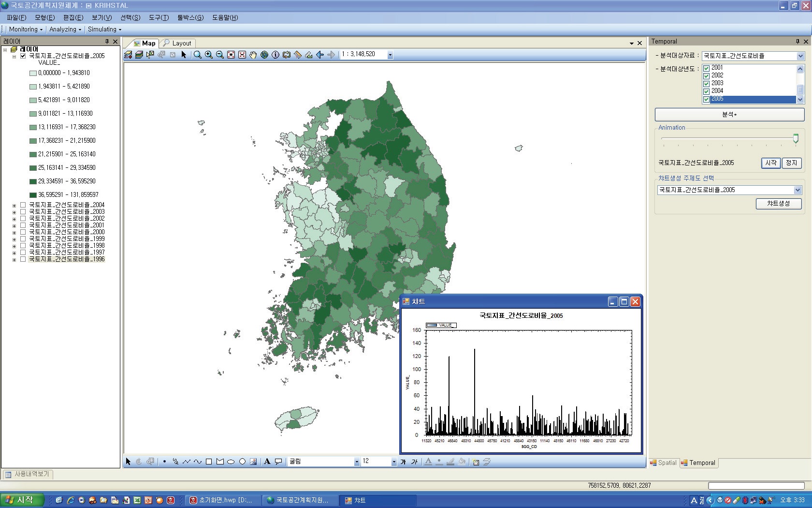812x508 pixels.
Task: Open the map scale dropdown
Action: pyautogui.click(x=390, y=55)
